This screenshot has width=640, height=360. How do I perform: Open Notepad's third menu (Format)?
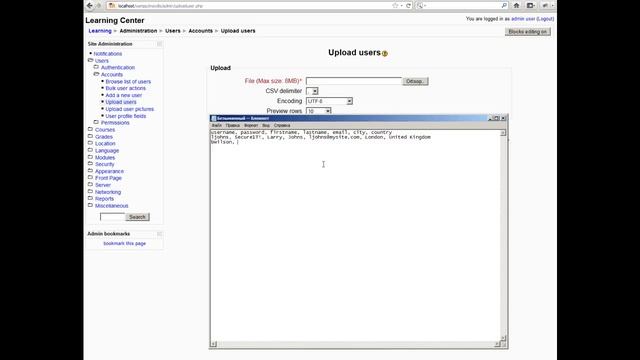251,125
